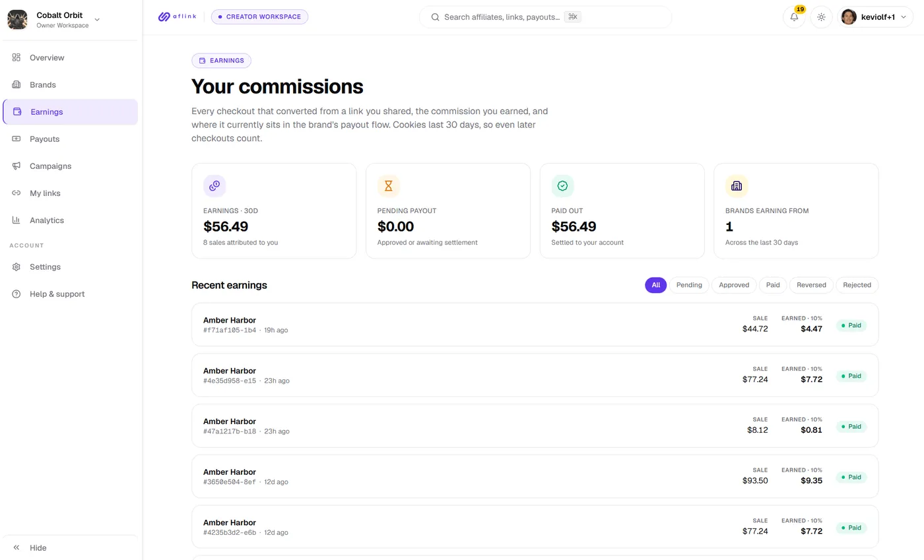The image size is (924, 560).
Task: Show only Paid earnings filter
Action: click(x=773, y=285)
